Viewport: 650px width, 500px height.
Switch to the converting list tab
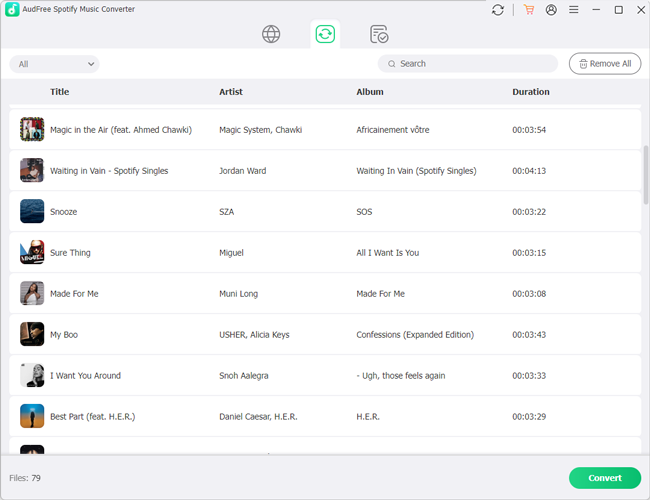[325, 34]
